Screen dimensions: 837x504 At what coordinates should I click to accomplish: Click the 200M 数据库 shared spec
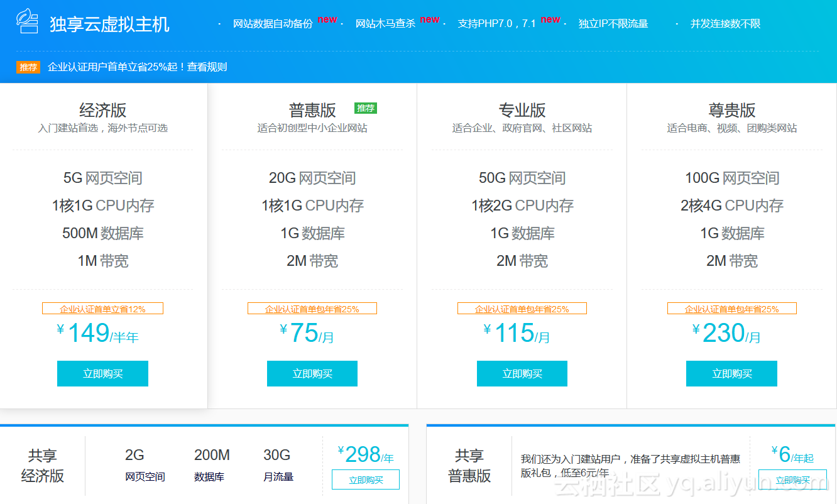pyautogui.click(x=212, y=465)
